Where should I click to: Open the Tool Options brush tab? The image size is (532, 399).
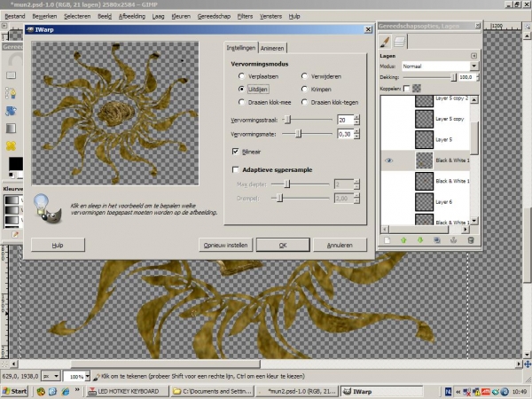[385, 42]
